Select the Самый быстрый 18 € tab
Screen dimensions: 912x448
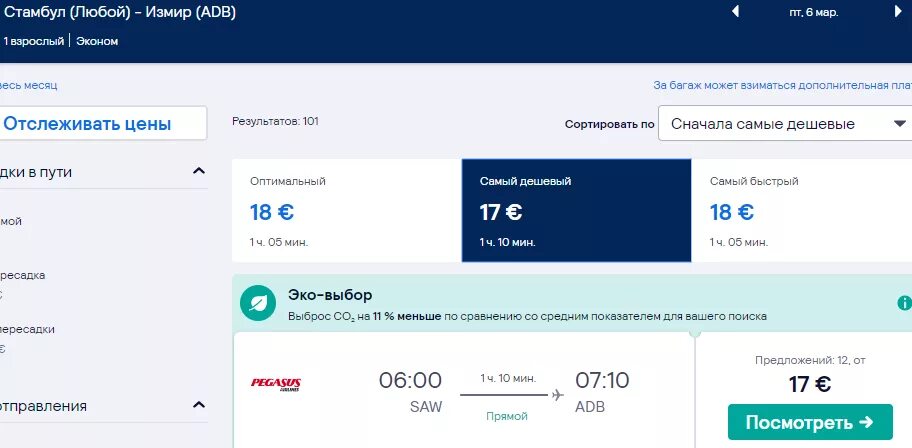pyautogui.click(x=802, y=211)
